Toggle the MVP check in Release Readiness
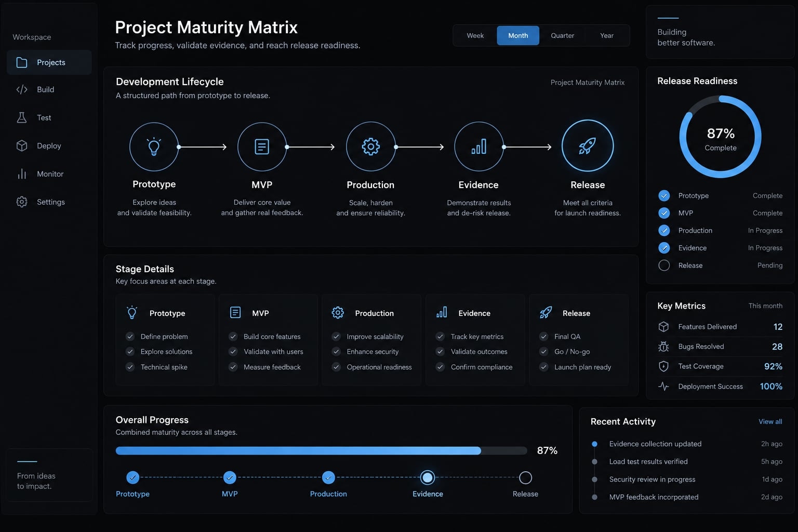Screen dimensions: 798x532 pyautogui.click(x=664, y=213)
